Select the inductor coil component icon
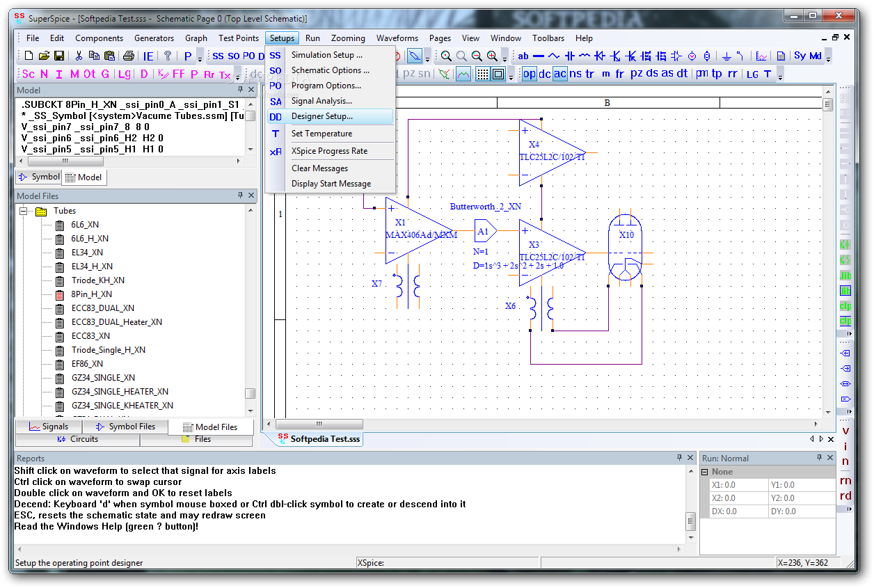Viewport: 874px width, 588px height. click(585, 56)
